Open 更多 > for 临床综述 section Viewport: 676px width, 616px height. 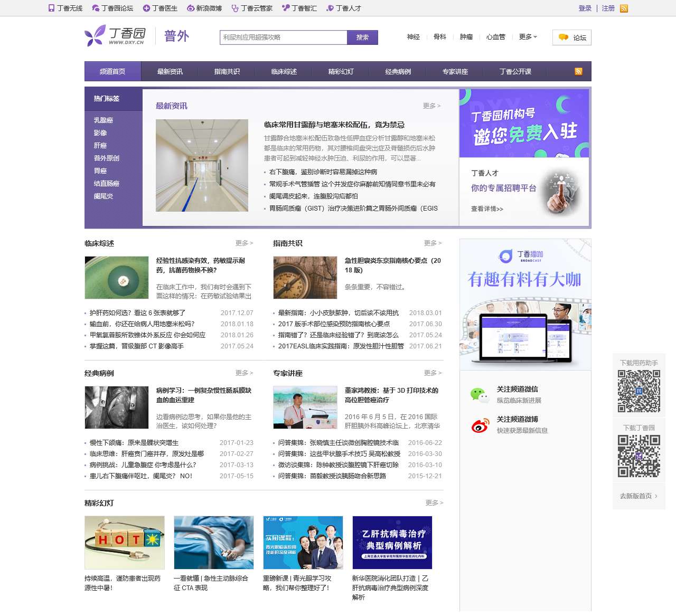(x=244, y=243)
